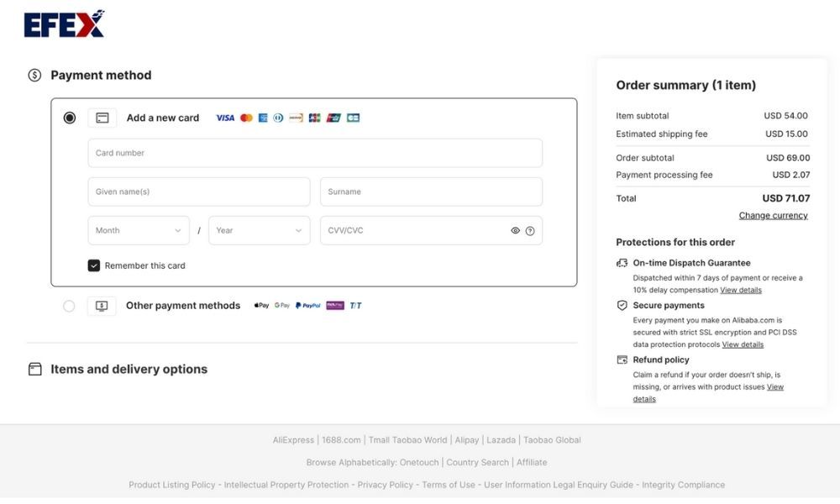Open the Country Search footer link
Screen dimensions: 840x504
click(477, 463)
